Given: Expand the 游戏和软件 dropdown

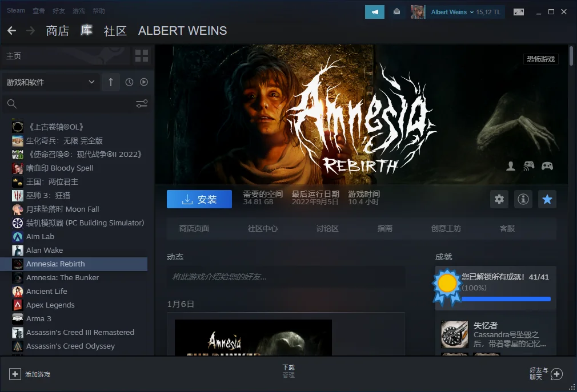Looking at the screenshot, I should click(x=51, y=82).
